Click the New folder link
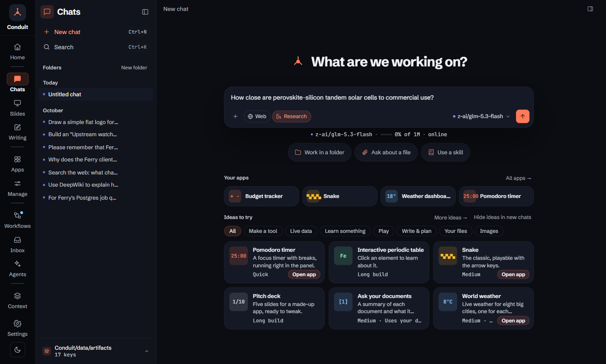This screenshot has width=606, height=364. pos(134,68)
